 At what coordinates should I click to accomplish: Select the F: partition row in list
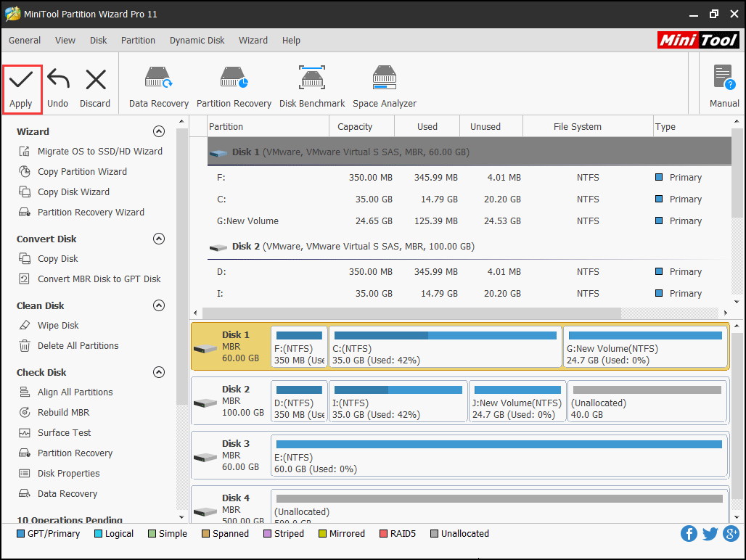tap(469, 177)
